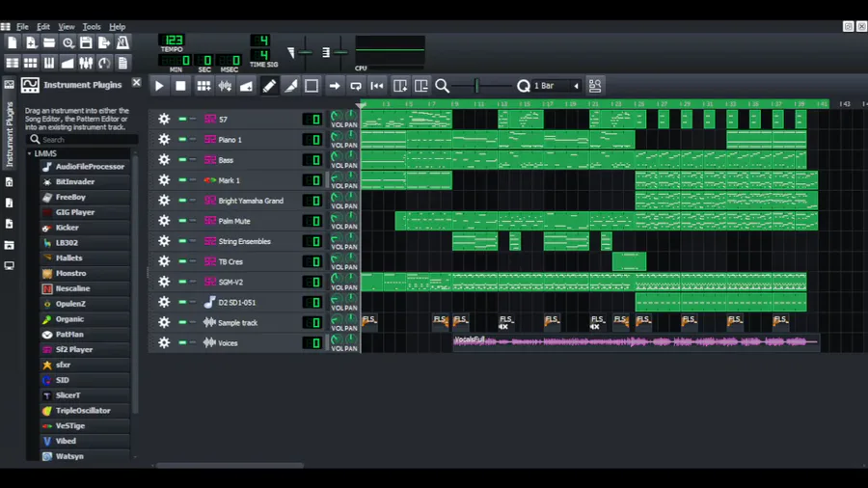Click the horizontal scrollbar at bottom
Viewport: 868px width, 488px height.
point(230,465)
